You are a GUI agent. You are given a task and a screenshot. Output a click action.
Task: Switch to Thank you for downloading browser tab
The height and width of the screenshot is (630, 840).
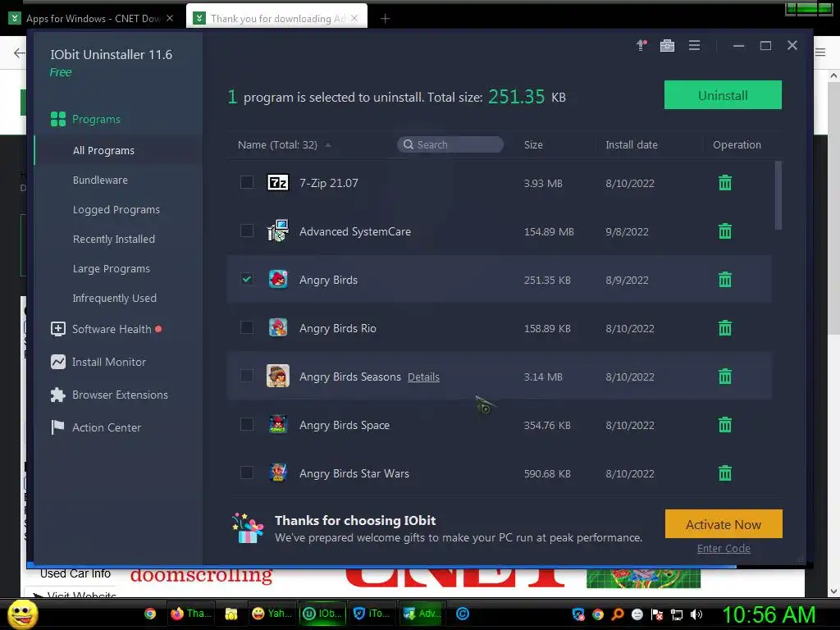pos(277,18)
